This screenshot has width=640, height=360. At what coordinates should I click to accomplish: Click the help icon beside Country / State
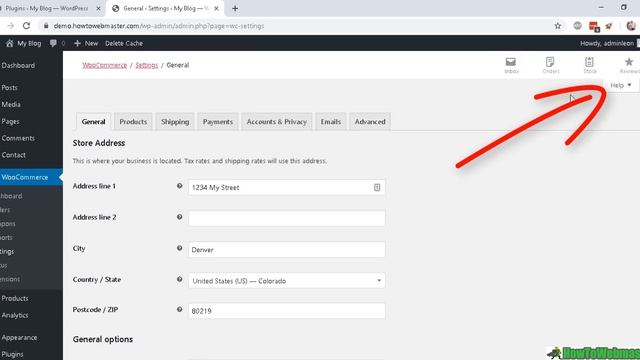tap(179, 279)
